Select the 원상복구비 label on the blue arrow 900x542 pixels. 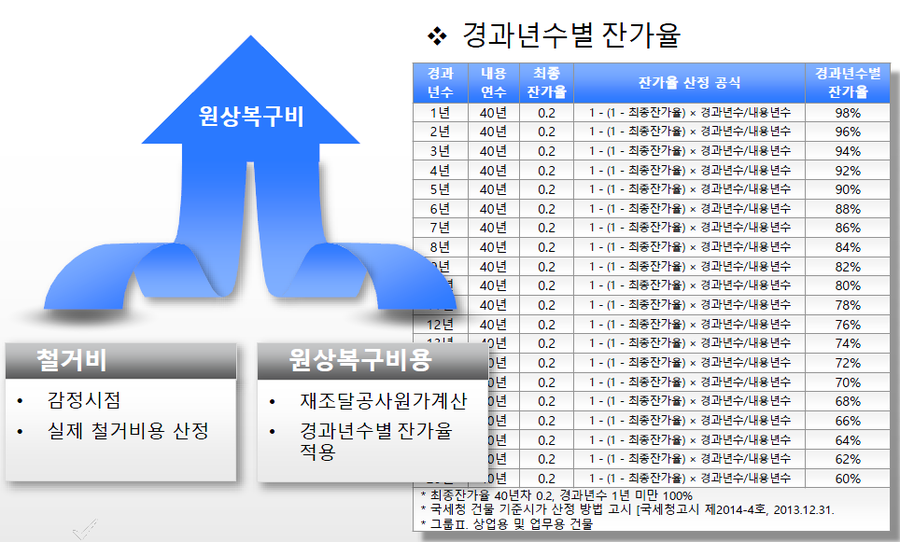tap(251, 117)
